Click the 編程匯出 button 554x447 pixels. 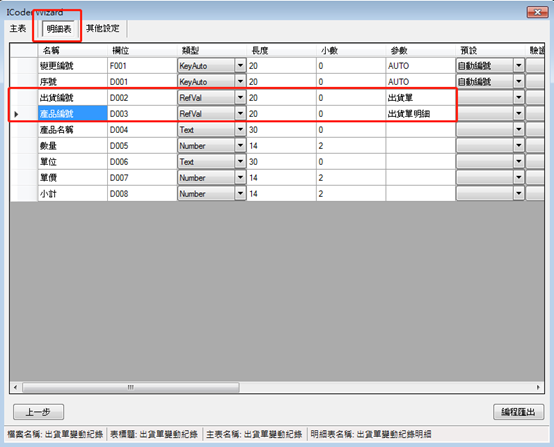pyautogui.click(x=518, y=412)
